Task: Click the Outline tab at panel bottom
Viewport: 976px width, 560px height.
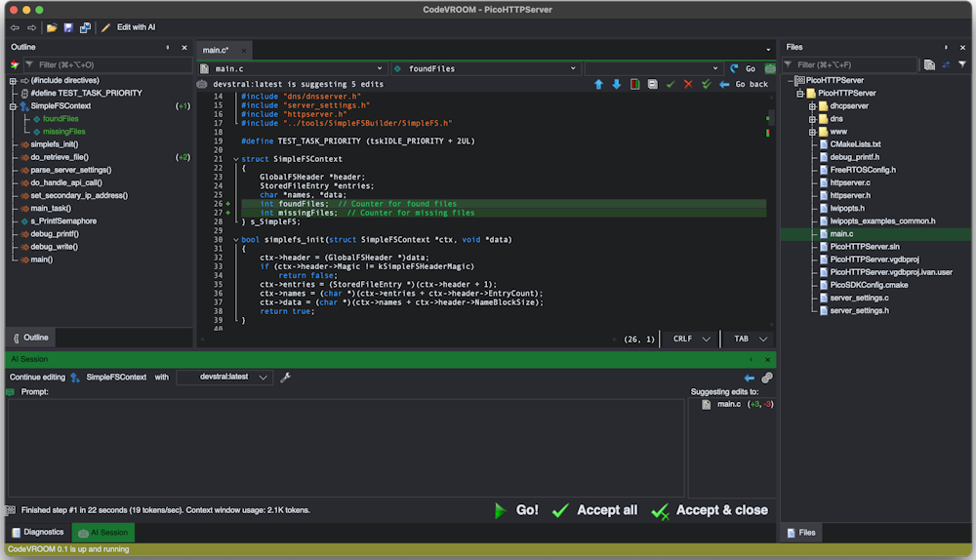Action: (30, 338)
